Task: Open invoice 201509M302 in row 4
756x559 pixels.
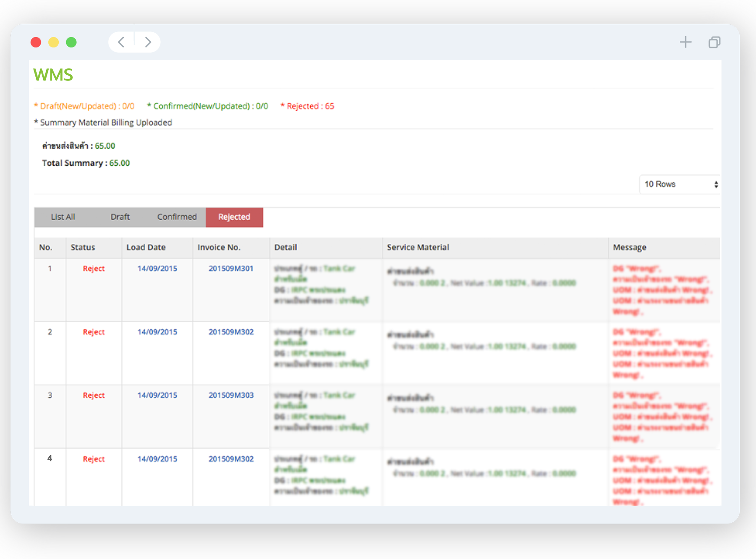Action: tap(231, 459)
